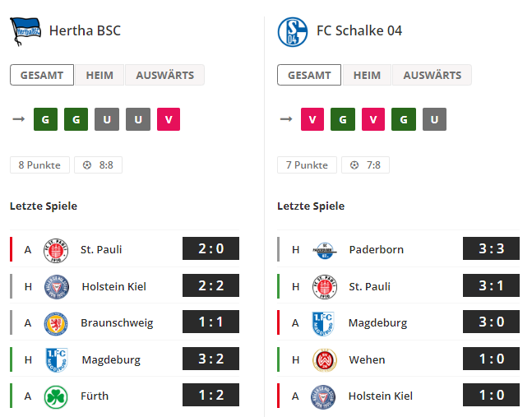This screenshot has width=532, height=417.
Task: Select Gesamt tab for FC Schalke 04
Action: (x=309, y=75)
